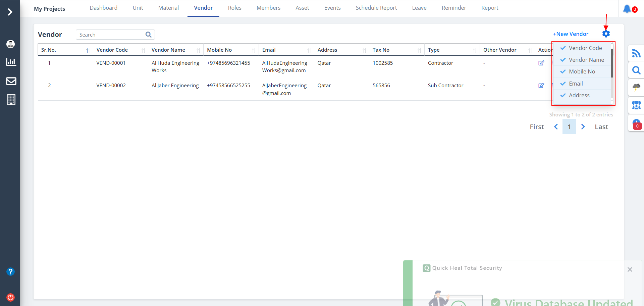Switch to the Material tab

click(168, 8)
